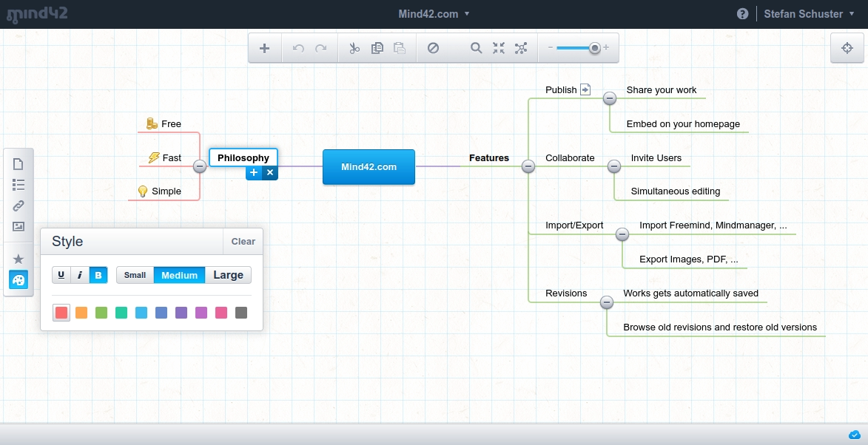The width and height of the screenshot is (868, 445).
Task: Select Large font size
Action: pos(228,275)
